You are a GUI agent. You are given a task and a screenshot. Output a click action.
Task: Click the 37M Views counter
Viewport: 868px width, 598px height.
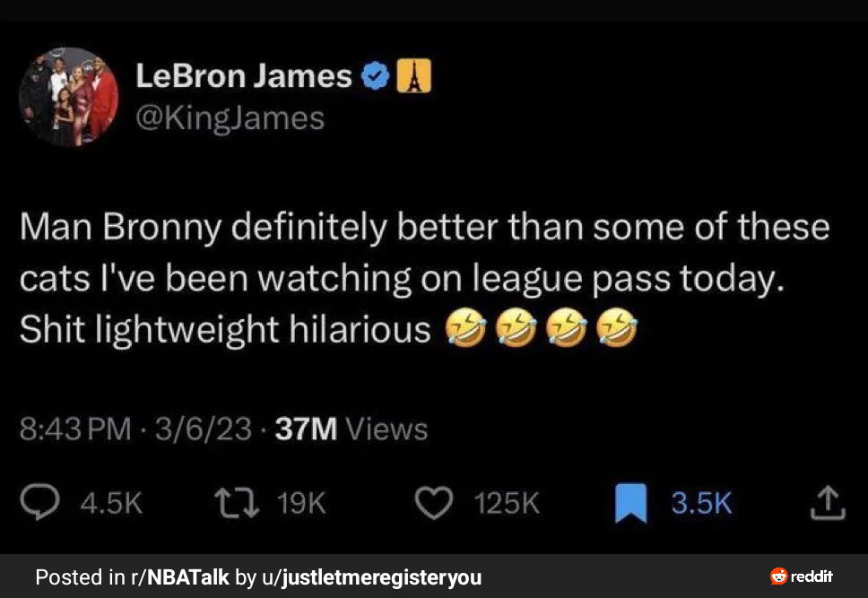[x=351, y=429]
